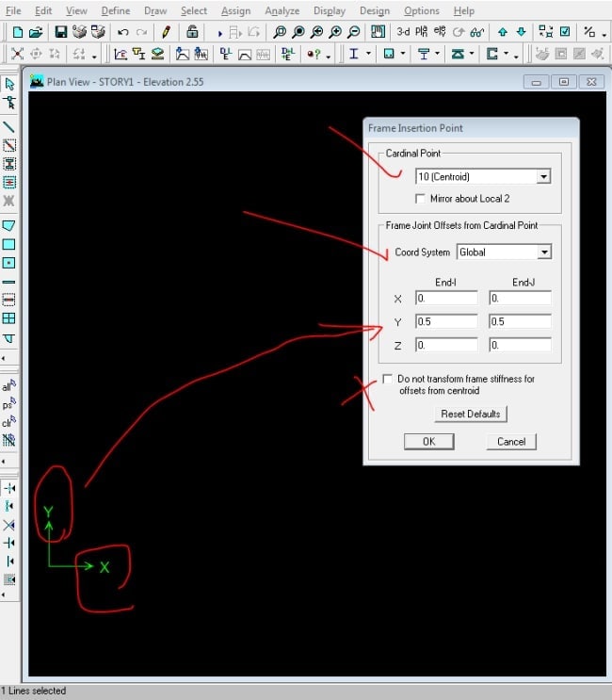
Task: Click the 'ps' previous selection icon
Action: click(8, 404)
